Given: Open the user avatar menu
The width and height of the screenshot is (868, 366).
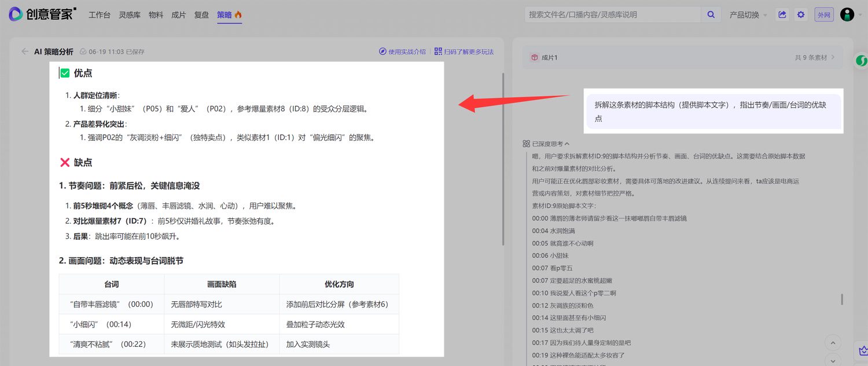Looking at the screenshot, I should (847, 14).
